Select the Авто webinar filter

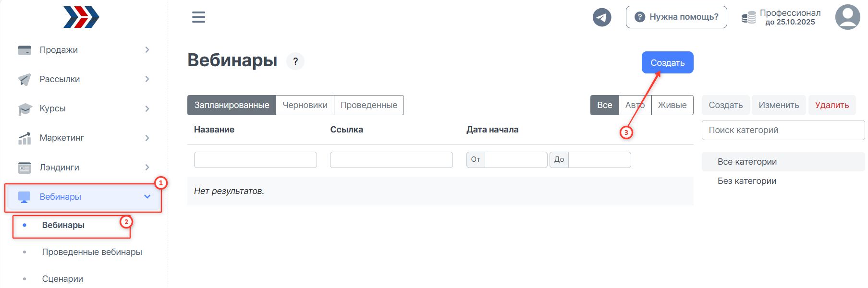click(x=635, y=105)
